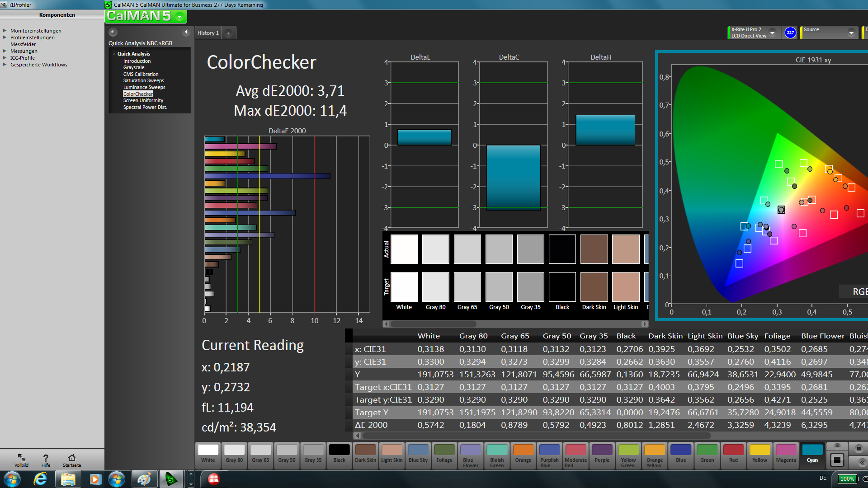Click the double left arrow button
The image size is (868, 488).
coord(862,462)
